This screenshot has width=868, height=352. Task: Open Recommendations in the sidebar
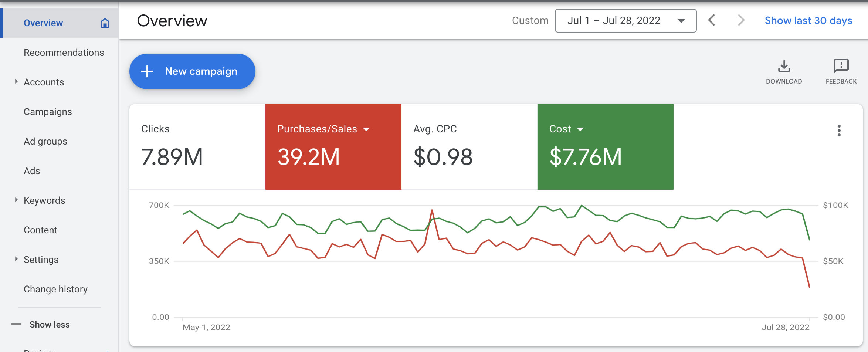[64, 53]
